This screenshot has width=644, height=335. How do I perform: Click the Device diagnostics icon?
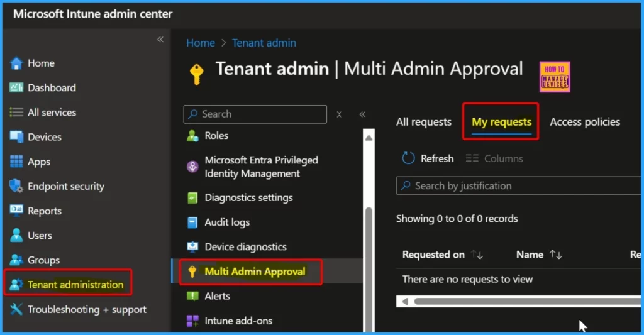192,247
